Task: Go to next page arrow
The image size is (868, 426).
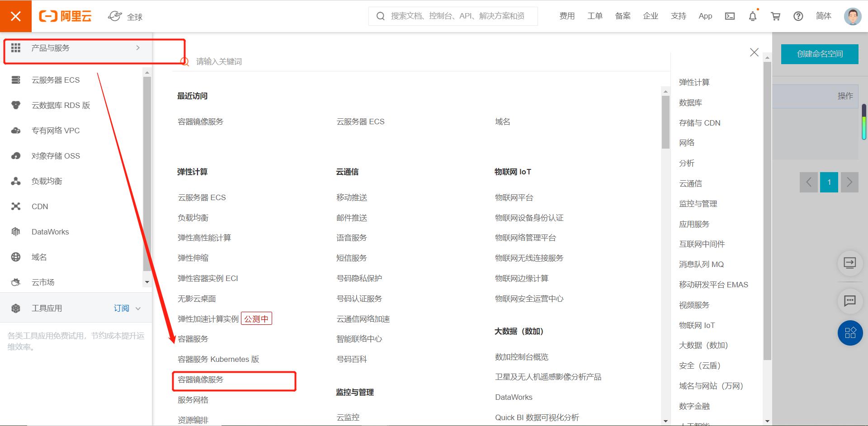Action: (849, 183)
